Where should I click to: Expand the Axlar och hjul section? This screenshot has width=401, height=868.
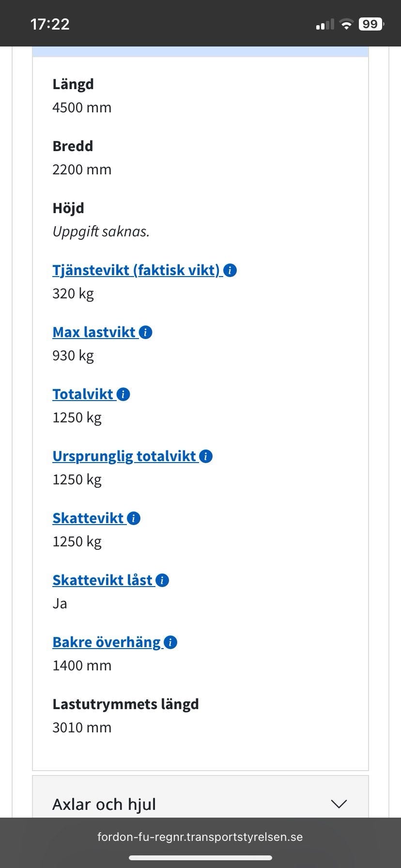[104, 805]
